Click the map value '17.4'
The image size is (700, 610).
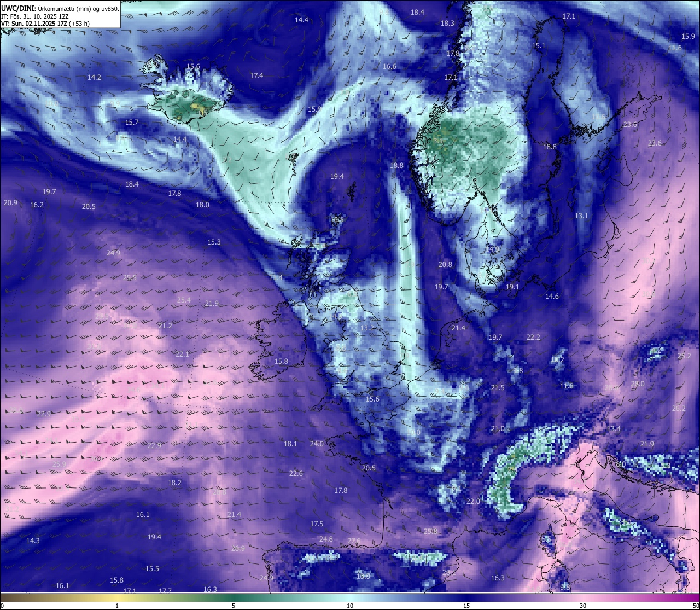(256, 75)
